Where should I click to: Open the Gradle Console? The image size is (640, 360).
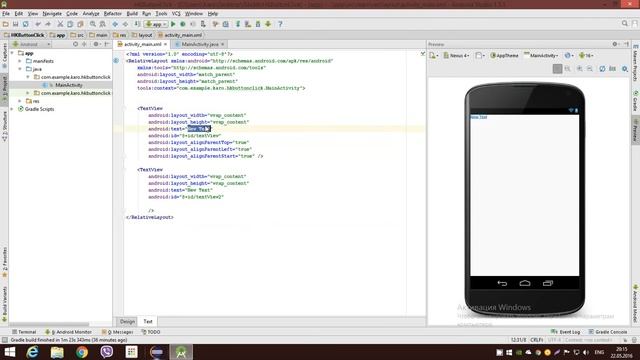click(608, 332)
